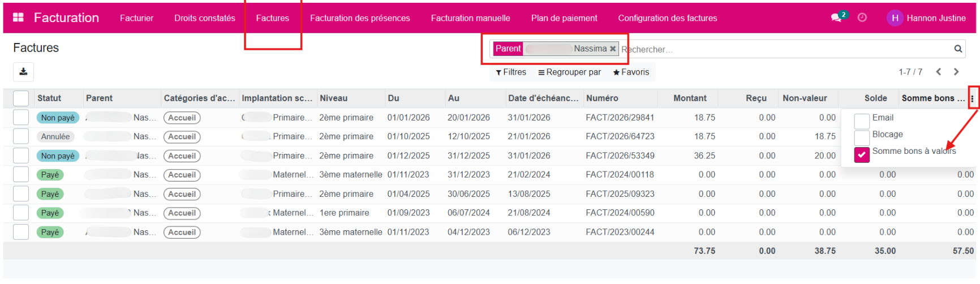
Task: Open the apps grid menu icon
Action: point(18,18)
